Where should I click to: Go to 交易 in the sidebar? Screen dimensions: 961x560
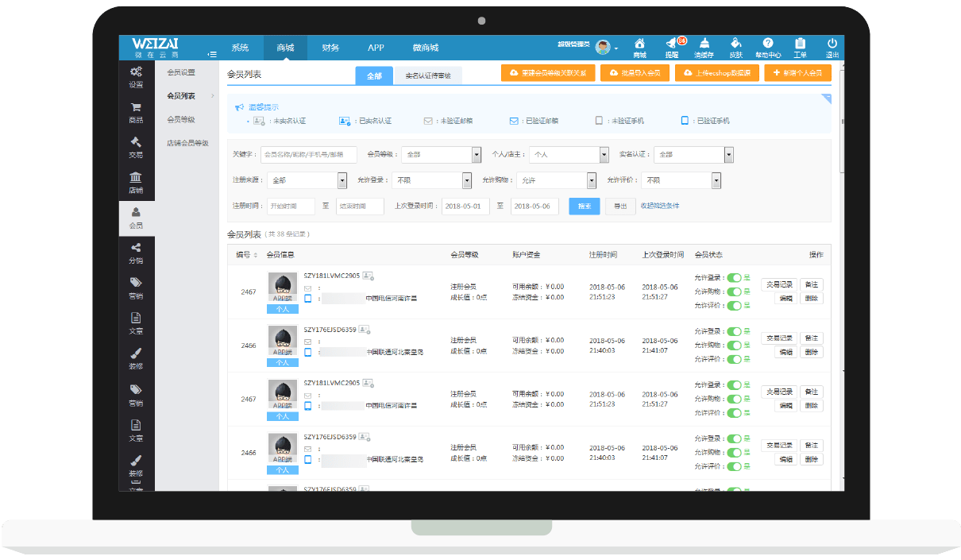(136, 148)
